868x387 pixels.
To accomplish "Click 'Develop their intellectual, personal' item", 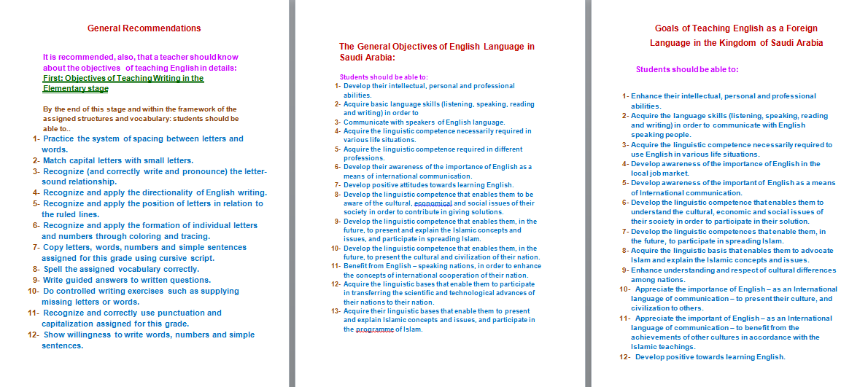I will [429, 90].
